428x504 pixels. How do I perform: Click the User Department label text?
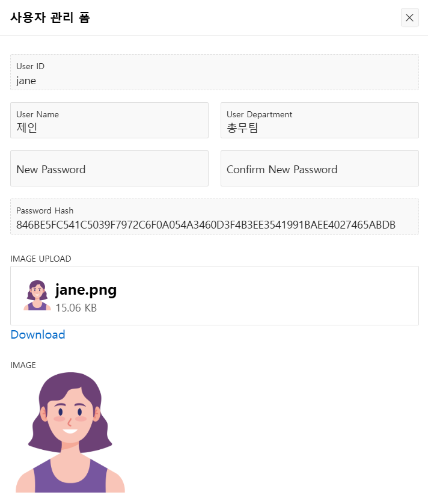[x=259, y=114]
